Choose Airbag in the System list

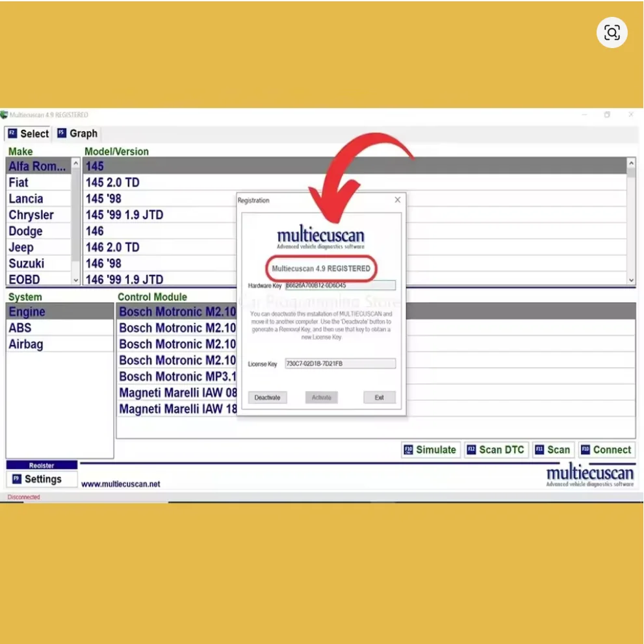coord(60,344)
